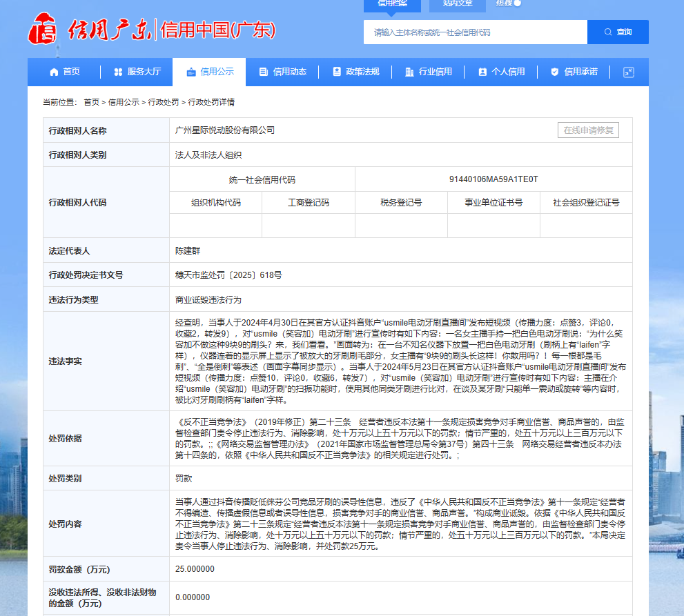
Task: Click the 组织机构代码 column header
Action: coord(216,203)
